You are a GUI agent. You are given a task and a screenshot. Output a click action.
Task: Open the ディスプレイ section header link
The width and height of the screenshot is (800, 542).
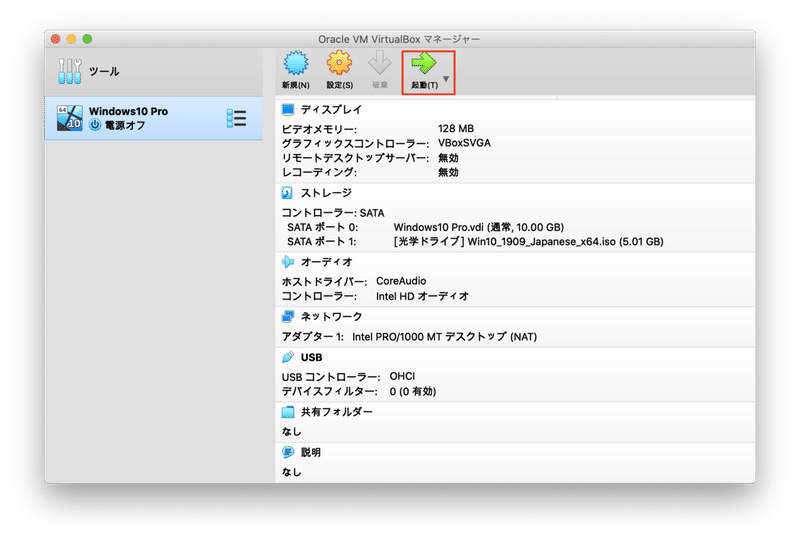pyautogui.click(x=331, y=110)
